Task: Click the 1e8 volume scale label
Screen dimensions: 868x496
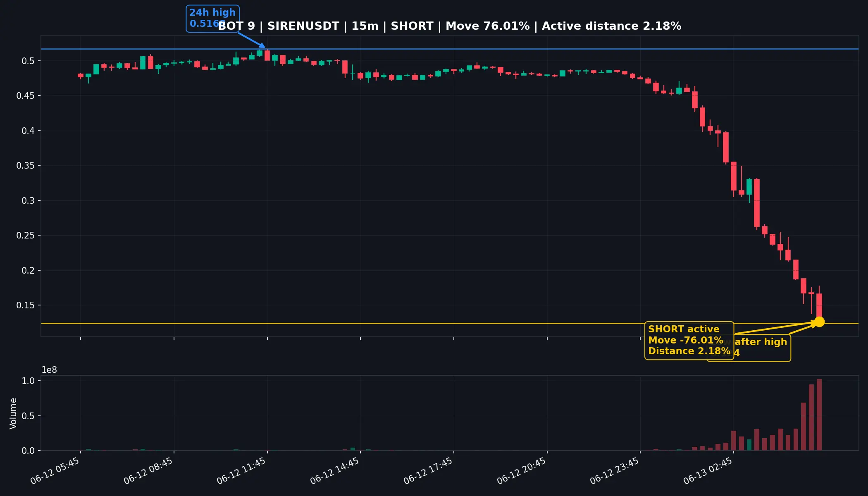Action: click(49, 370)
